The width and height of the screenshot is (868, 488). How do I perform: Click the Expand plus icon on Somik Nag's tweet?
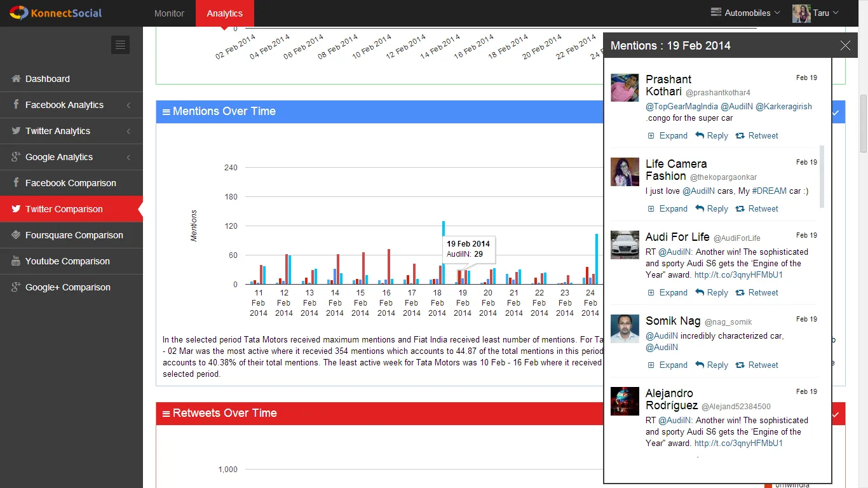(x=651, y=365)
